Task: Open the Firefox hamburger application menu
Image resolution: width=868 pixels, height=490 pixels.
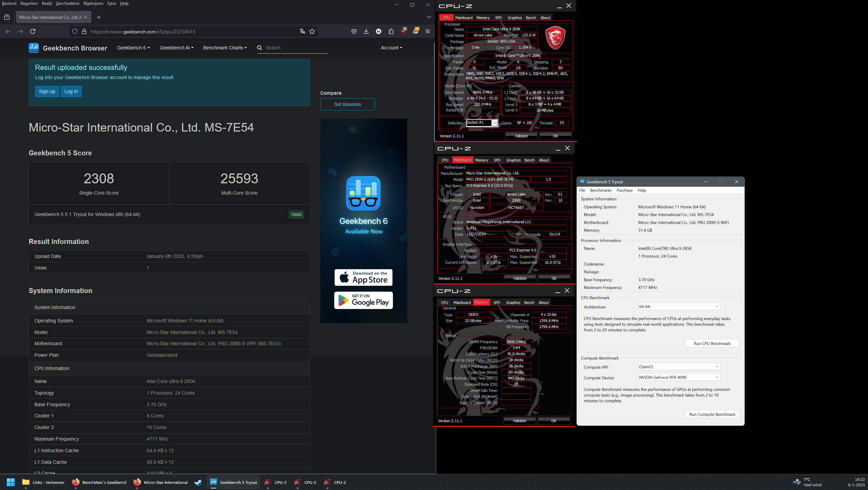Action: (427, 31)
